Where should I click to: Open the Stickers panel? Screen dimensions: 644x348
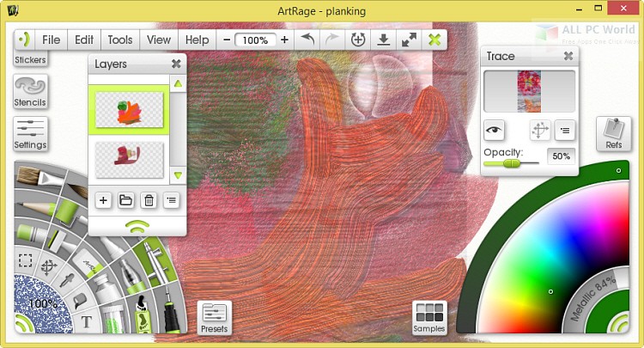[x=30, y=59]
